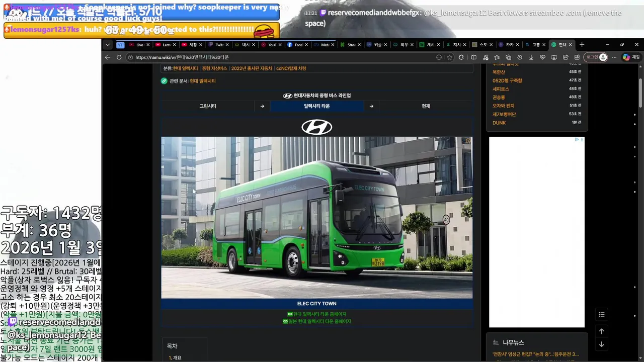This screenshot has width=644, height=362.
Task: Switch to the Meta tab
Action: coord(324,45)
